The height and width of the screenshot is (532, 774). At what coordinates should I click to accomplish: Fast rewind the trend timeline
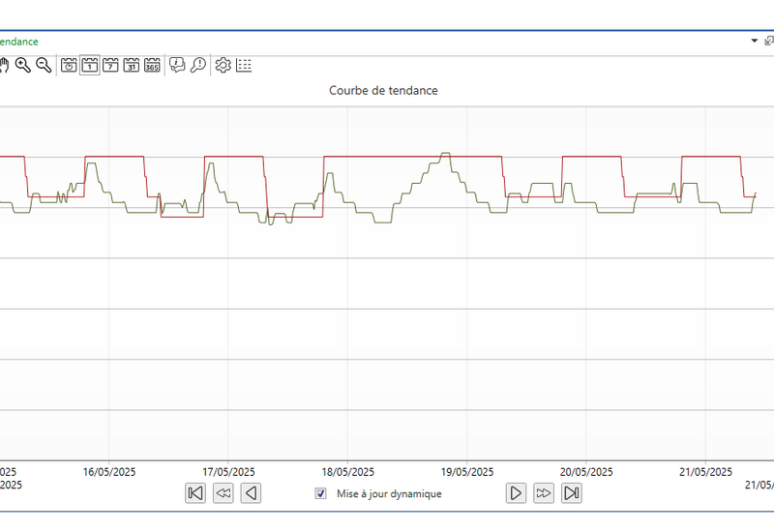[223, 493]
